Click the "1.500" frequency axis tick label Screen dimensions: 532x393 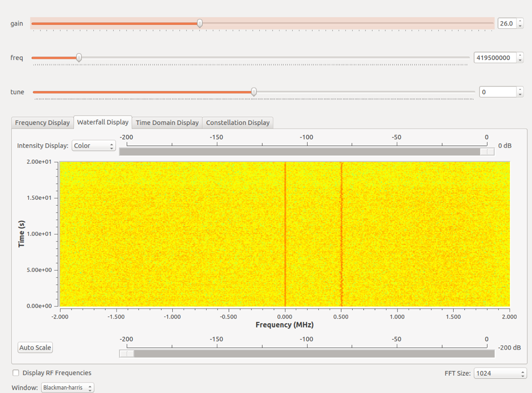click(x=453, y=317)
